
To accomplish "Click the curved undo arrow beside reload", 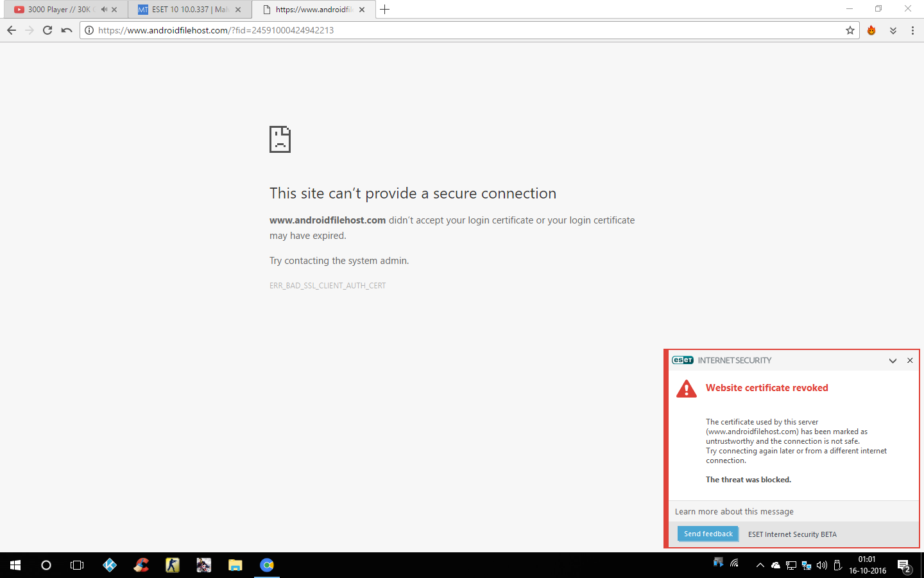I will pyautogui.click(x=67, y=30).
